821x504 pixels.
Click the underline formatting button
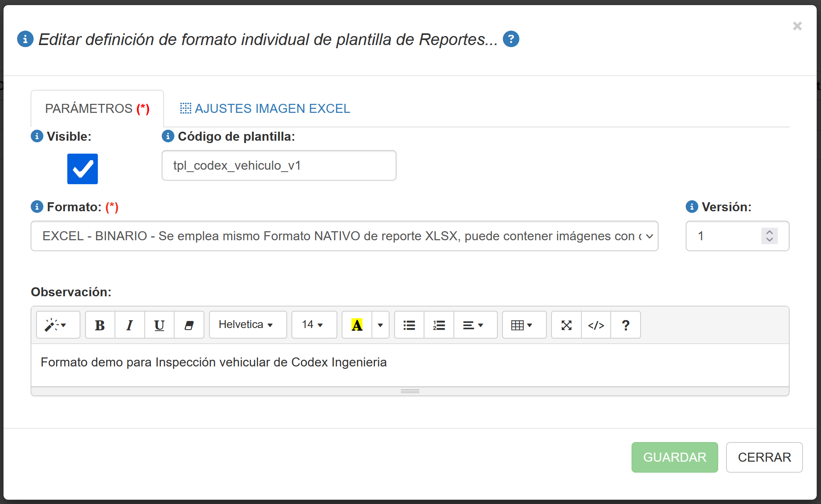[159, 325]
